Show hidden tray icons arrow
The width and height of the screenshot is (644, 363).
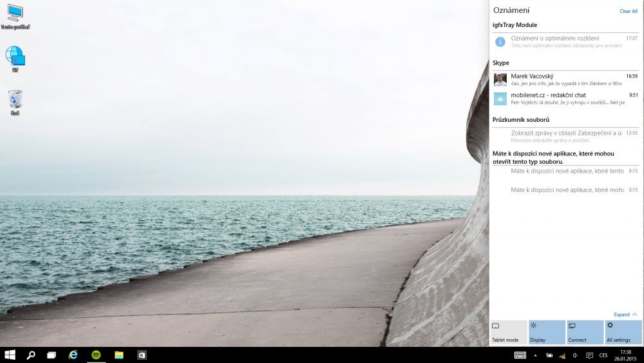click(535, 355)
